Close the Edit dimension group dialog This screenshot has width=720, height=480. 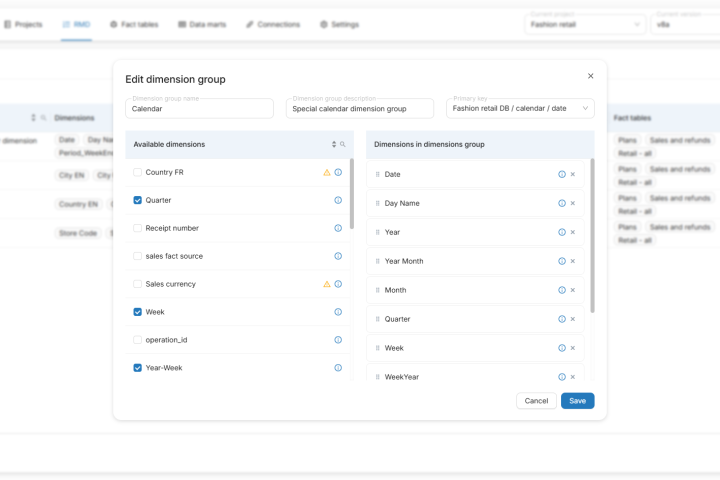click(x=591, y=76)
